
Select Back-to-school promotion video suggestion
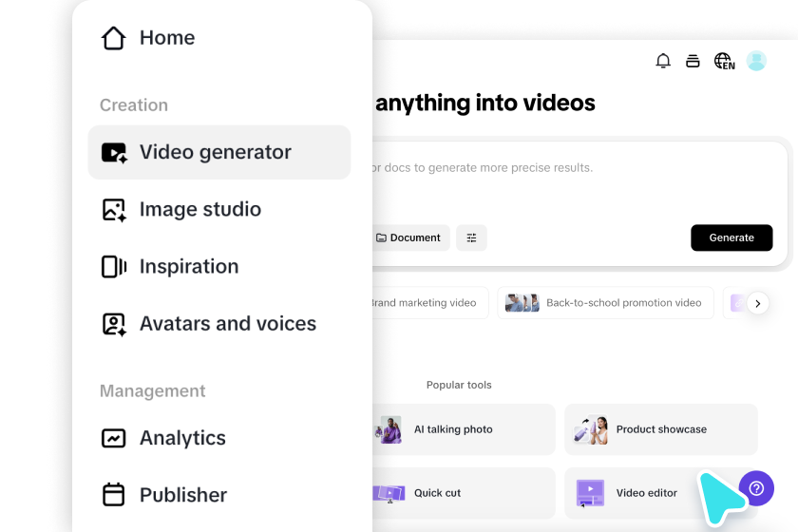[605, 303]
